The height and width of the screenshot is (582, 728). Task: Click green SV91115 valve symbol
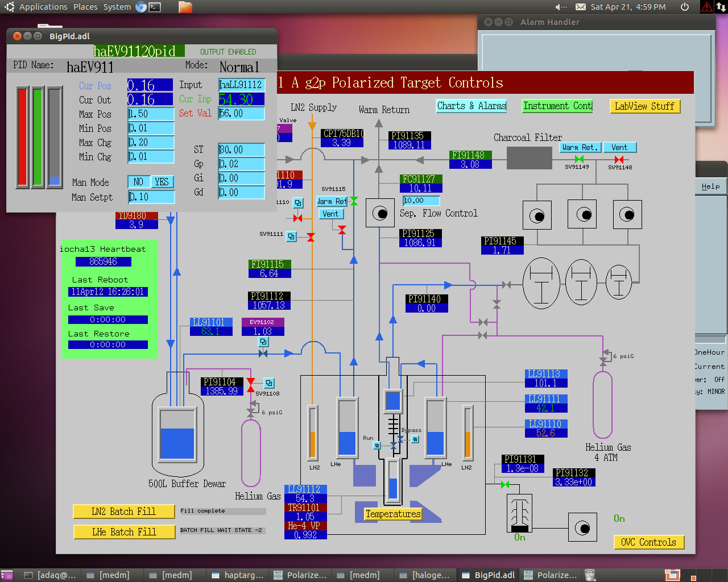(x=354, y=201)
